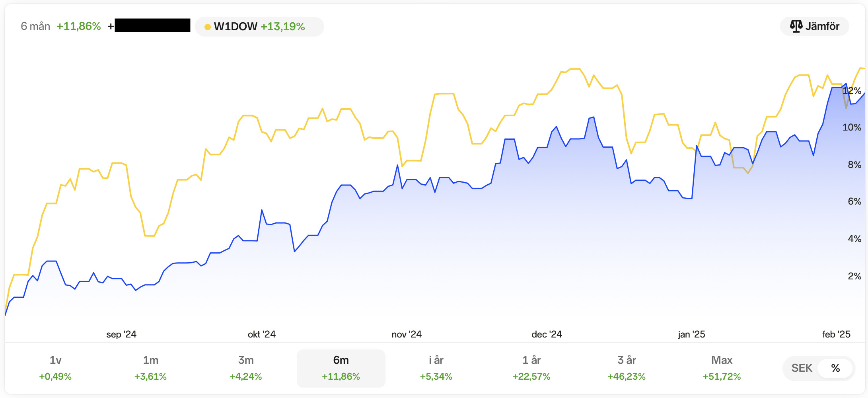Toggle the chart to % values
The width and height of the screenshot is (868, 398).
pyautogui.click(x=835, y=368)
